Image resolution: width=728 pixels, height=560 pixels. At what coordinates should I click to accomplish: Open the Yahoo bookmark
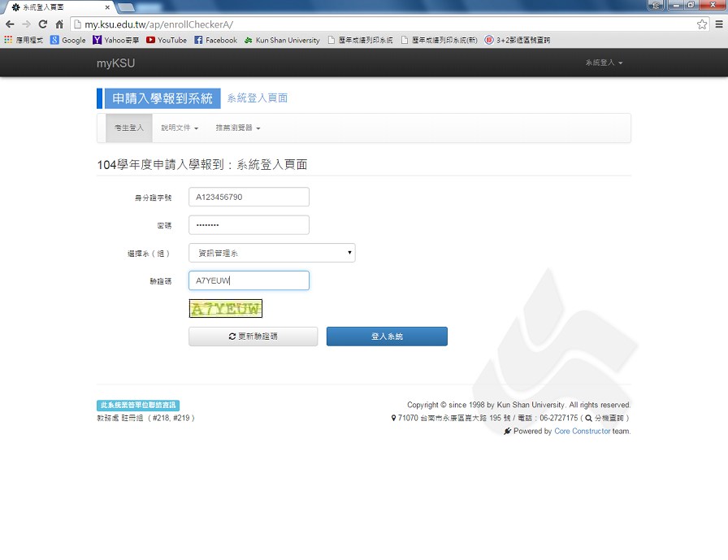pos(115,40)
